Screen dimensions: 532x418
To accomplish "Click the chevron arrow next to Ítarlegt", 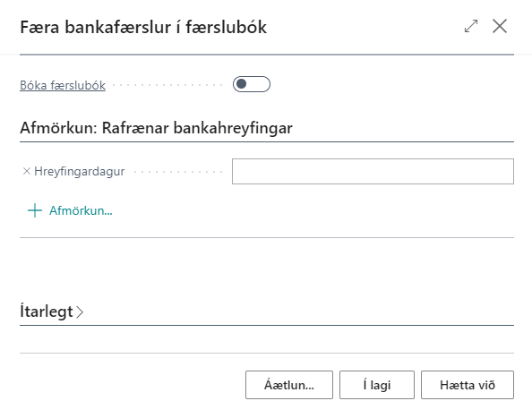I will tap(80, 311).
